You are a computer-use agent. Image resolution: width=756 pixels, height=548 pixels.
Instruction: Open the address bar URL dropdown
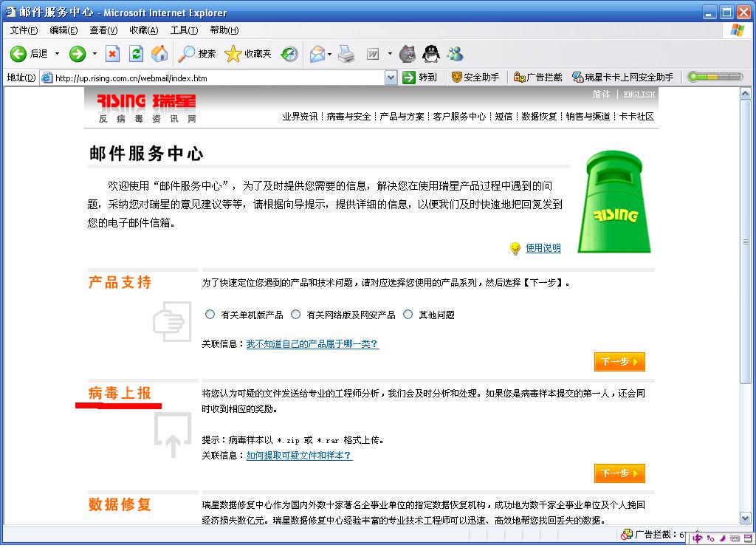pos(391,78)
